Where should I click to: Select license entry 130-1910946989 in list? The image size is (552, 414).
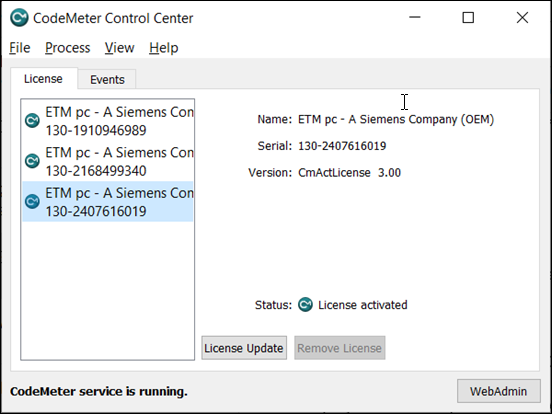click(x=108, y=121)
